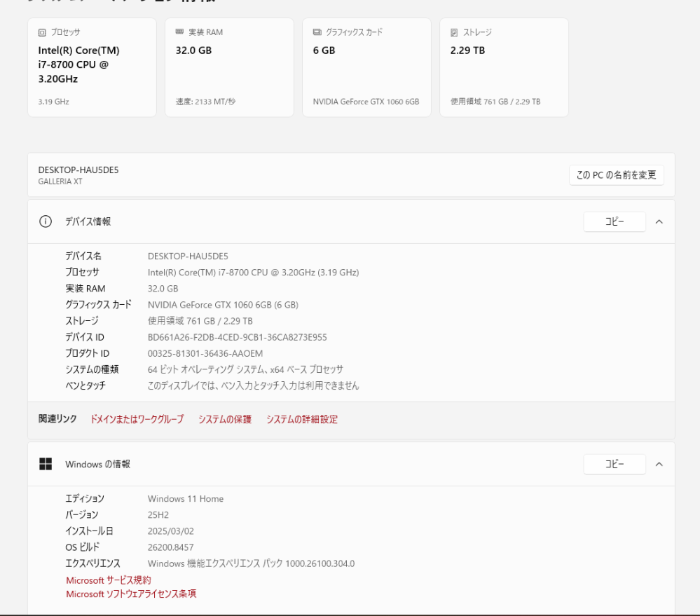Click the 3.19 GHz text in processor card

53,102
